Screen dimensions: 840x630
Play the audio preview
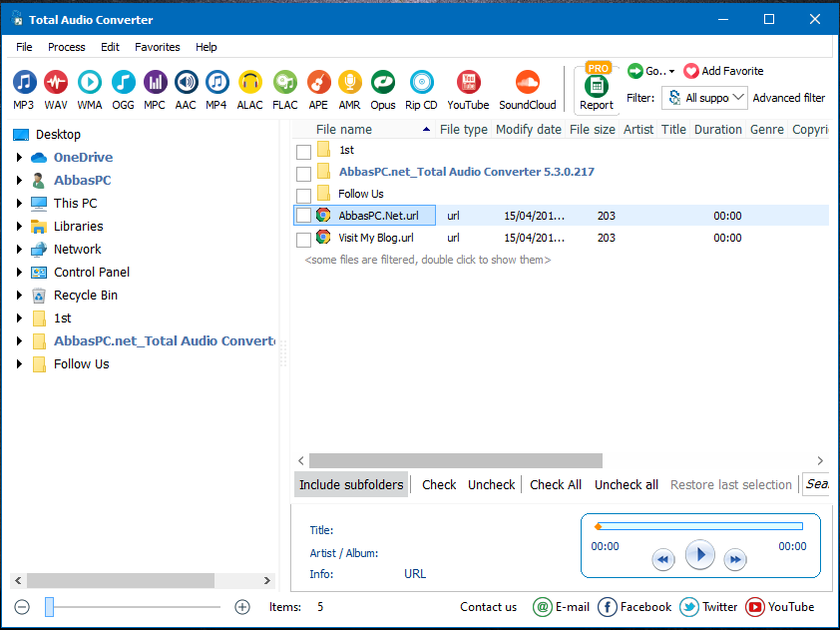(699, 554)
